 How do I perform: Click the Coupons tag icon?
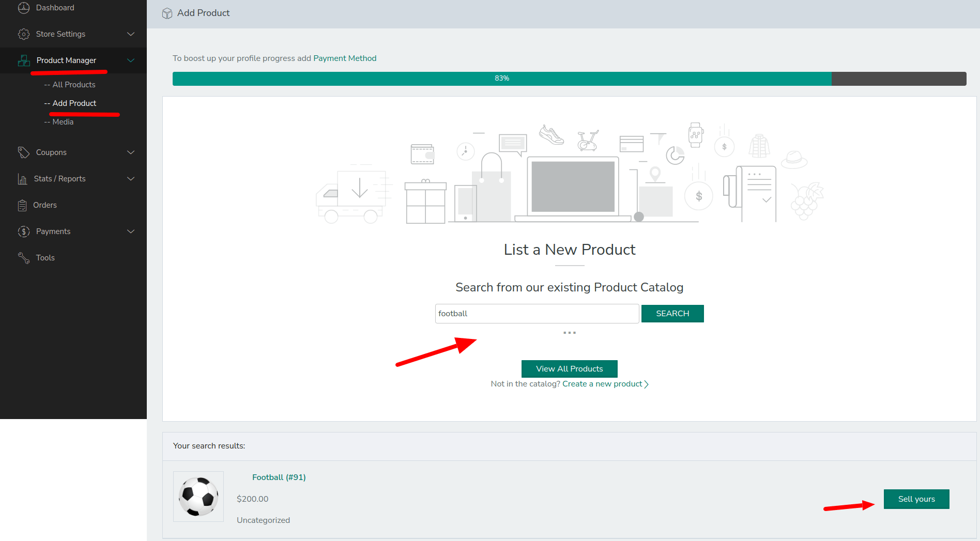point(24,152)
